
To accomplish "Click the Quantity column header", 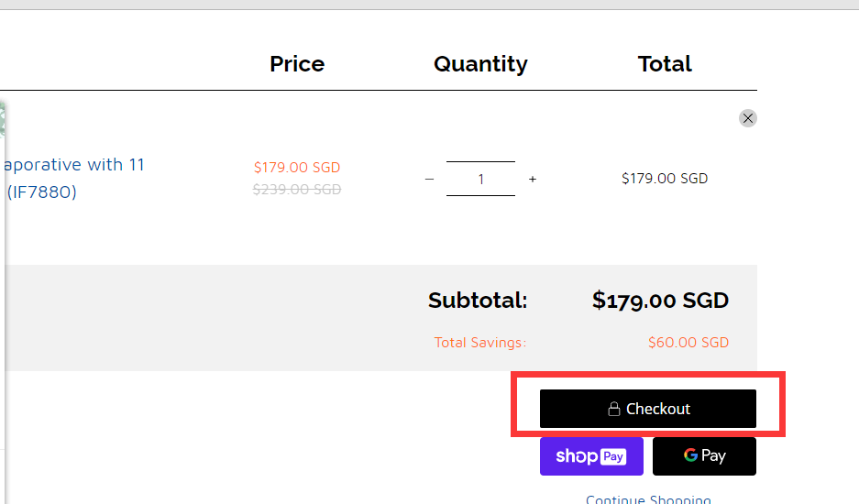I will coord(481,65).
